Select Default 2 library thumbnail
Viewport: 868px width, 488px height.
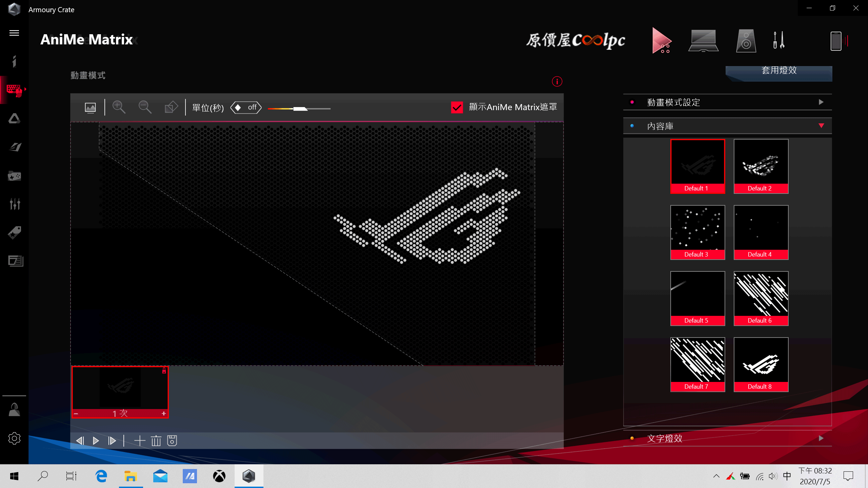pos(761,166)
